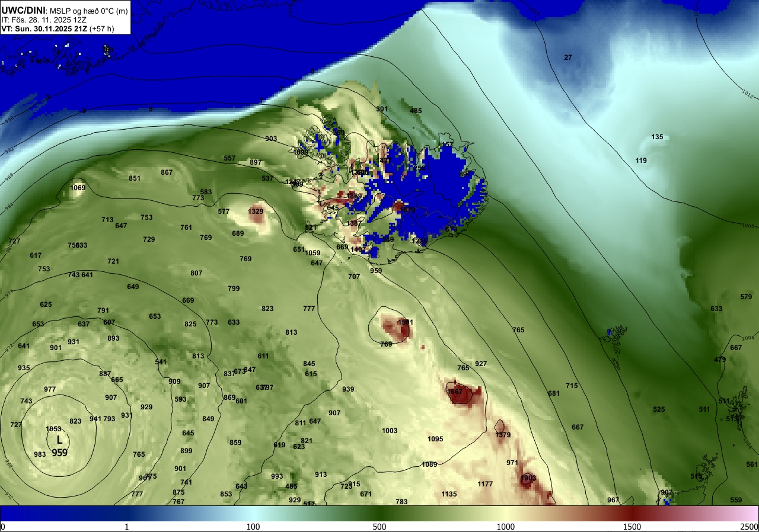Click the height value '583'

(206, 192)
